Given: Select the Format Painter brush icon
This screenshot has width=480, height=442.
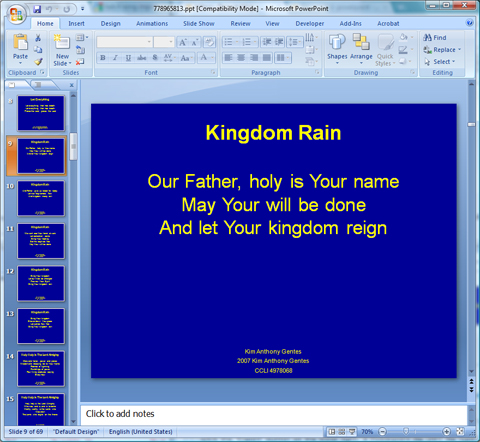Looking at the screenshot, I should [x=39, y=62].
